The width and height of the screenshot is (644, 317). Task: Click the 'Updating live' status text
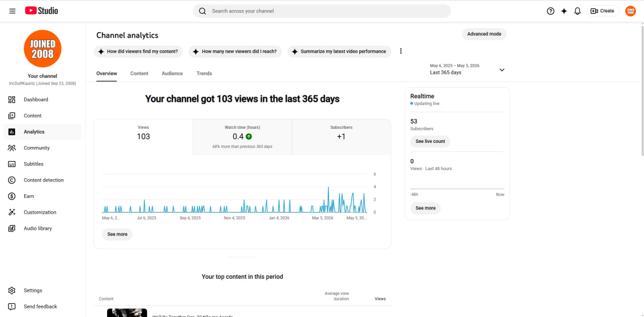pos(427,104)
